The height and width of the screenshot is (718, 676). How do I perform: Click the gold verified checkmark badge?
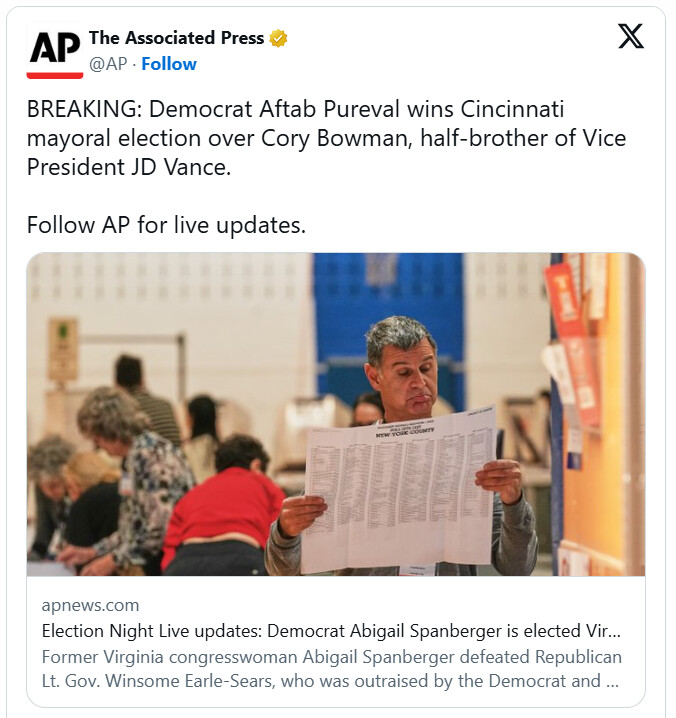(279, 39)
